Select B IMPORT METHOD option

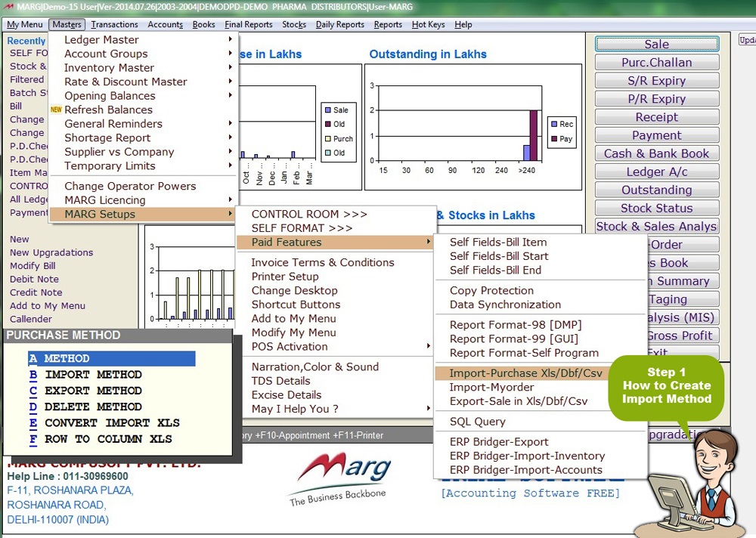coord(85,374)
